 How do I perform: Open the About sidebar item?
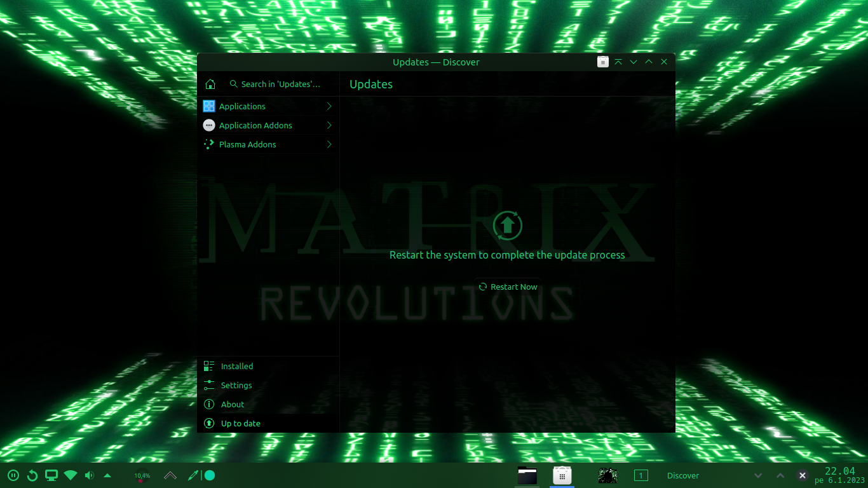click(268, 404)
